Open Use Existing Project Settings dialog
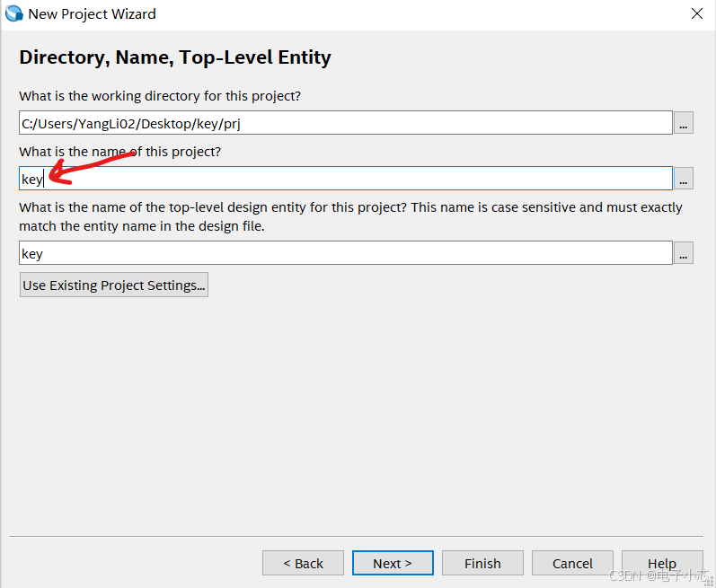The height and width of the screenshot is (588, 716). tap(114, 285)
